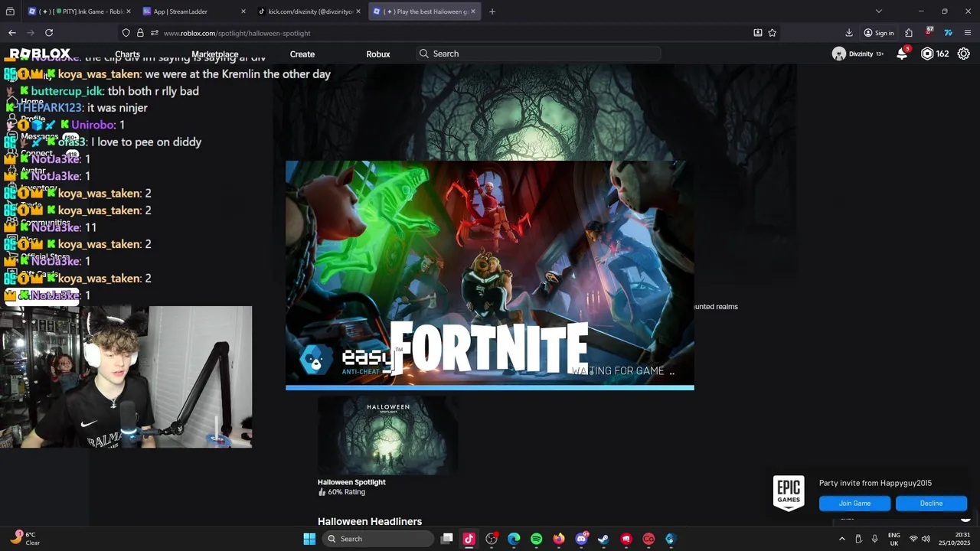Click Sign in in the browser toolbar
This screenshot has height=551, width=980.
click(x=879, y=33)
